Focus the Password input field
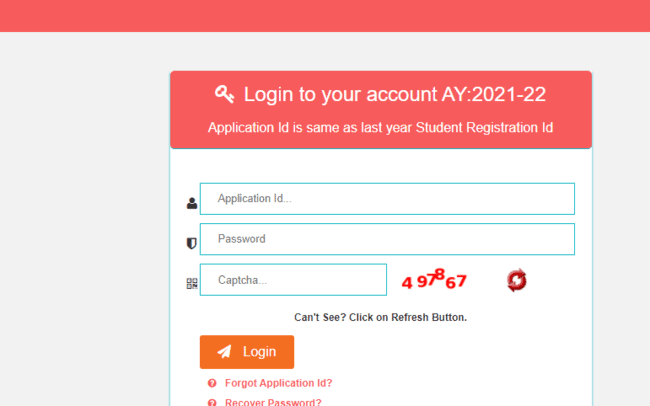Screen dimensions: 650x406 [387, 239]
